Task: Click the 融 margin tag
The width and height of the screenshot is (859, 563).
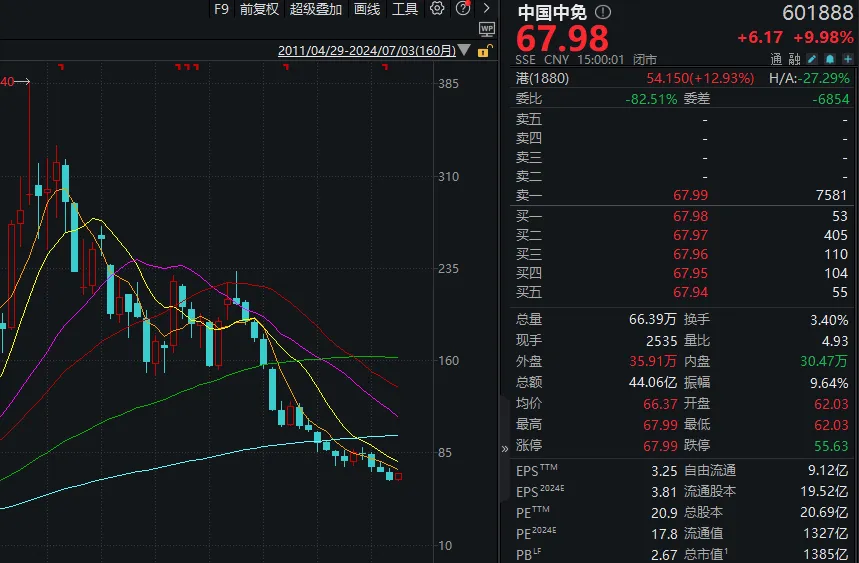Action: [x=794, y=59]
